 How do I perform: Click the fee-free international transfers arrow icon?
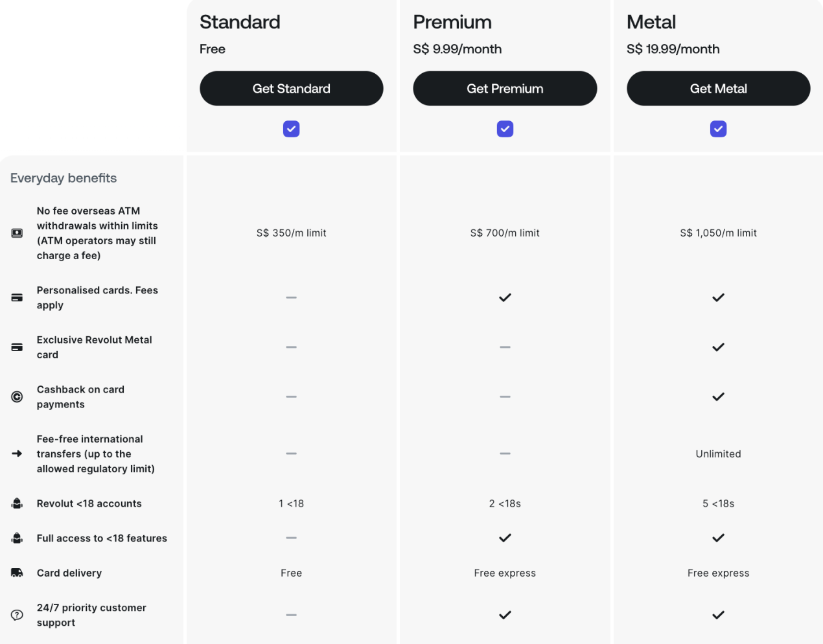(x=17, y=454)
